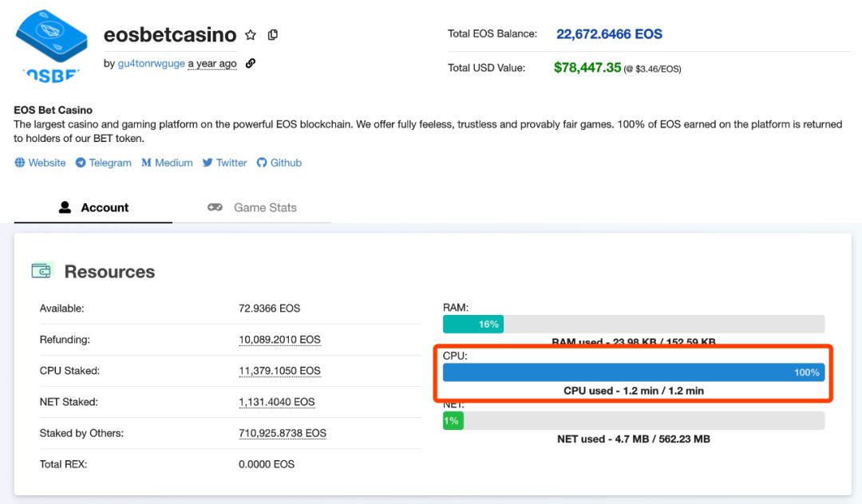Screen dimensions: 862x504
Task: Click the RAM usage bar at 16%
Action: (633, 324)
